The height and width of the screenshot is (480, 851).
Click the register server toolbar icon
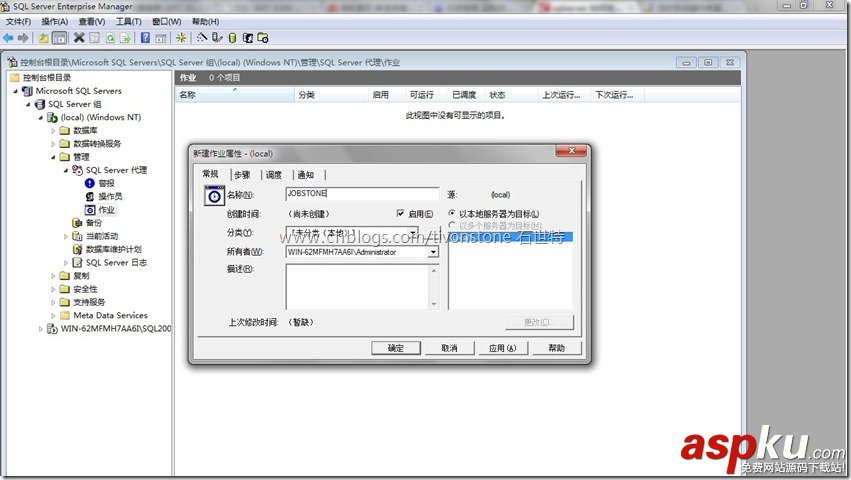click(x=217, y=37)
